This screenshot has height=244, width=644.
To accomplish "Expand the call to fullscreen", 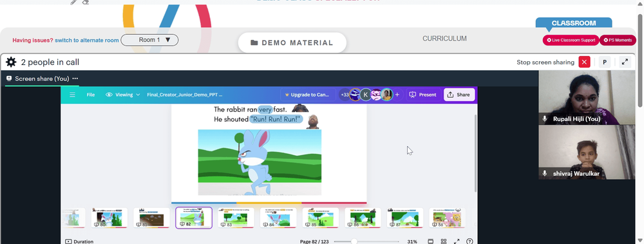I will coord(625,62).
